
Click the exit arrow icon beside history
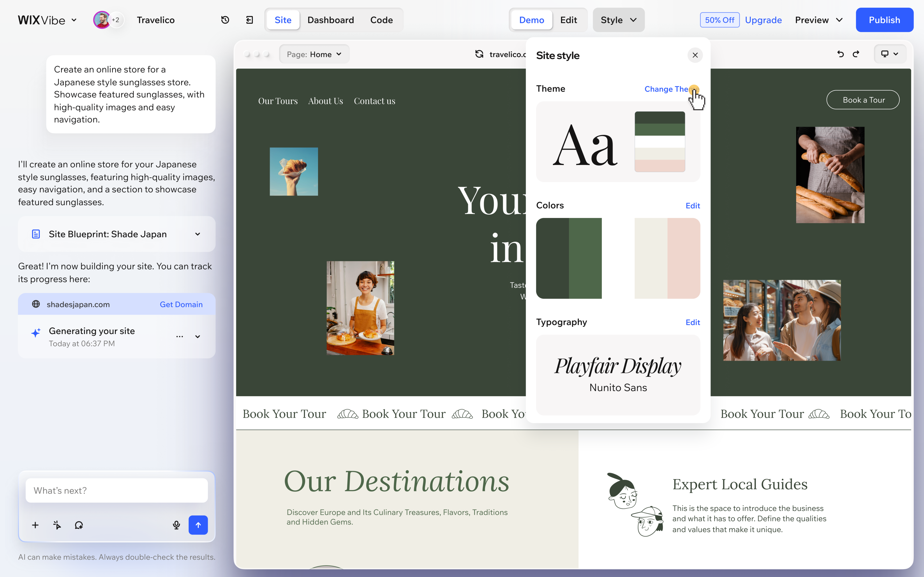pyautogui.click(x=249, y=20)
